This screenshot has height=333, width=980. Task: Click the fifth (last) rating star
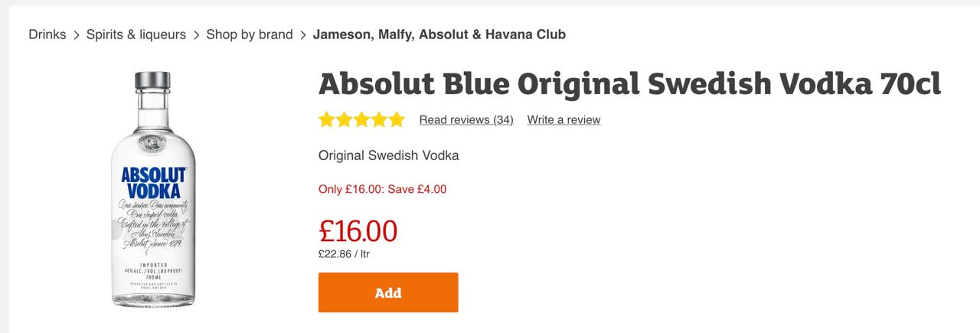[396, 119]
